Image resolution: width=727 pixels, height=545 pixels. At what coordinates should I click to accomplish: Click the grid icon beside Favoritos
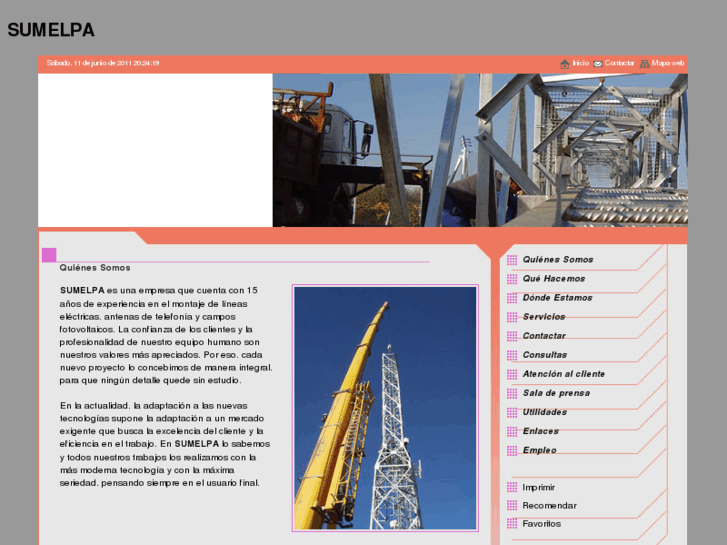tap(512, 523)
